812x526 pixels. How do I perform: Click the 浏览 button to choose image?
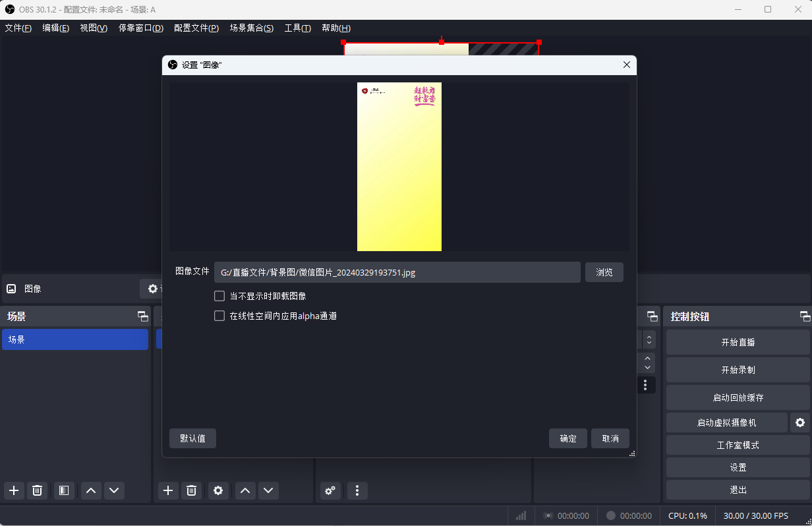point(604,272)
